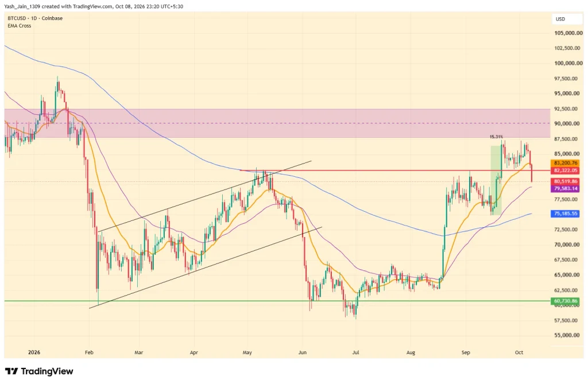Select the BTCUSD 1D Coinbase symbol title
Viewport: 588px width, 384px height.
coord(35,18)
